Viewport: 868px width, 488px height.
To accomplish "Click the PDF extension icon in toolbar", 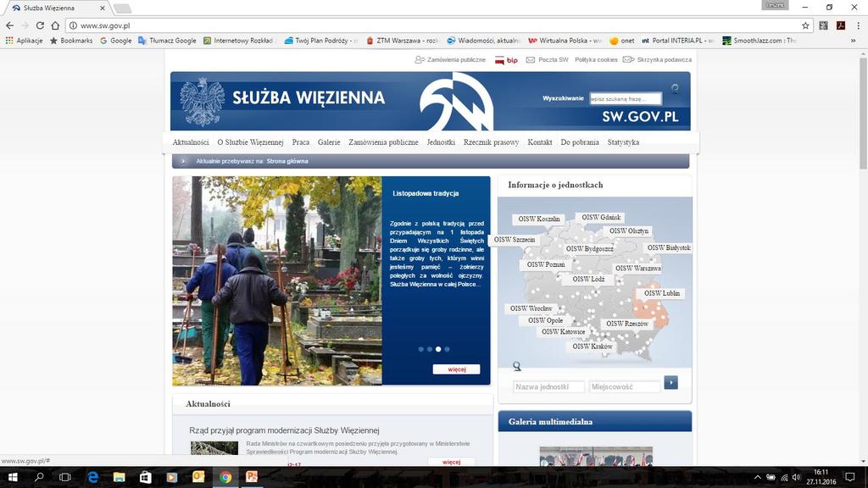I will pyautogui.click(x=841, y=25).
